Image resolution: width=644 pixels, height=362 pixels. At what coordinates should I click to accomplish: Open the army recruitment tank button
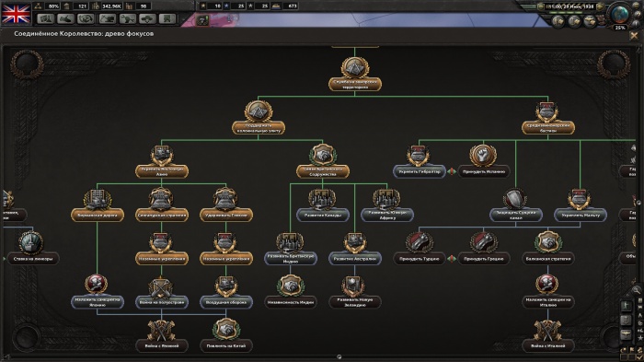pyautogui.click(x=147, y=18)
